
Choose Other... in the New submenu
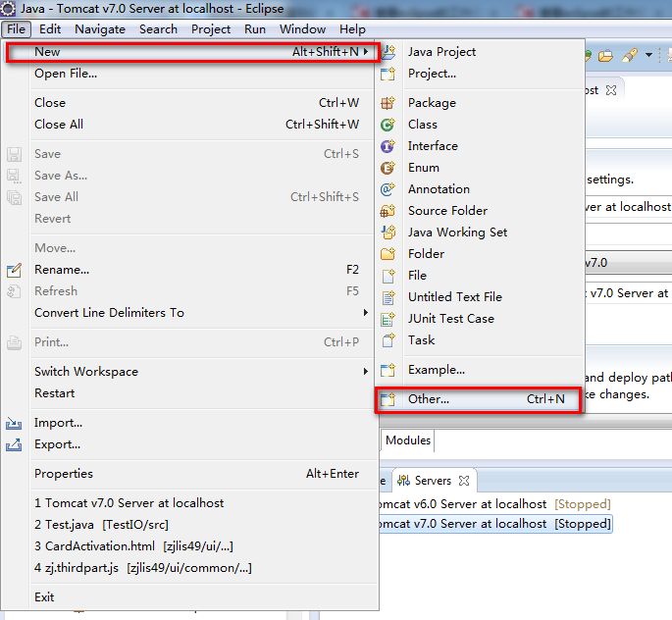pos(479,399)
